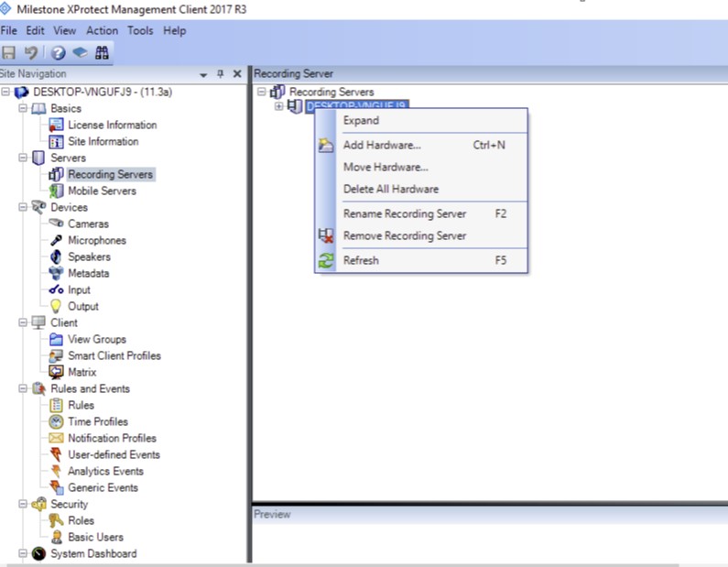
Task: Click Refresh in the context menu
Action: point(360,260)
